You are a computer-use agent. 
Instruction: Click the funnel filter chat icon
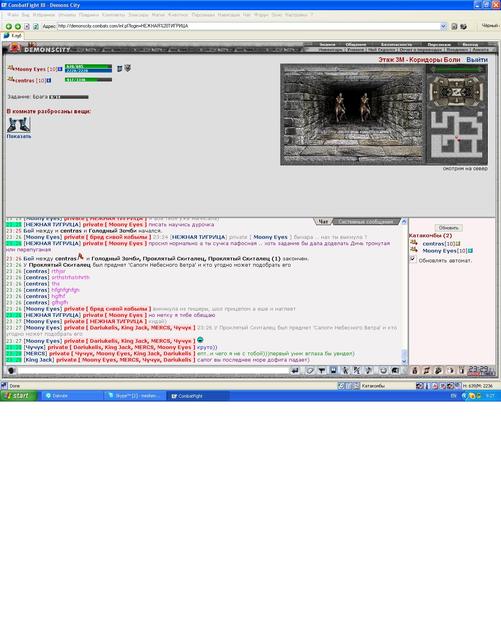(322, 371)
